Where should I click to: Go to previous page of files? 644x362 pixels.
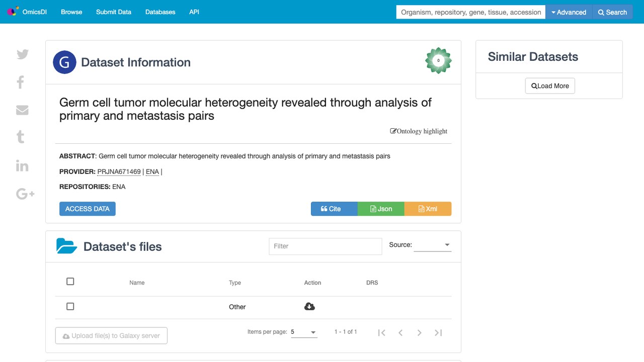coord(400,332)
